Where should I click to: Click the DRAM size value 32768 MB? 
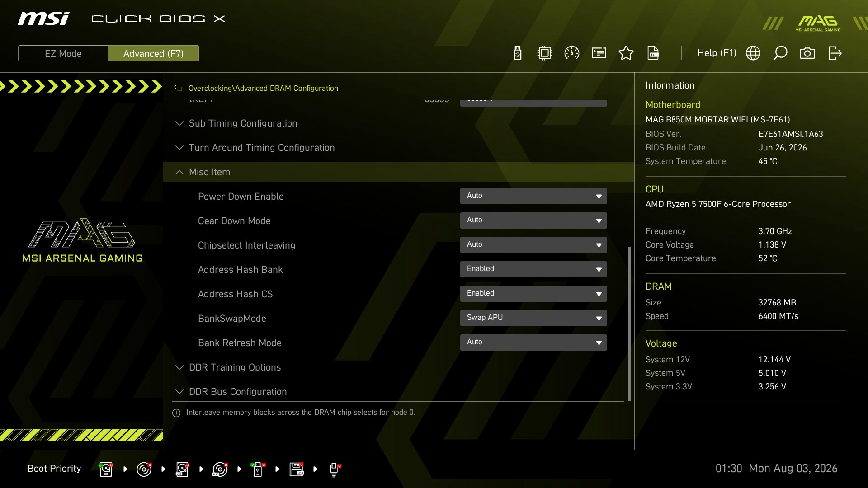point(777,303)
